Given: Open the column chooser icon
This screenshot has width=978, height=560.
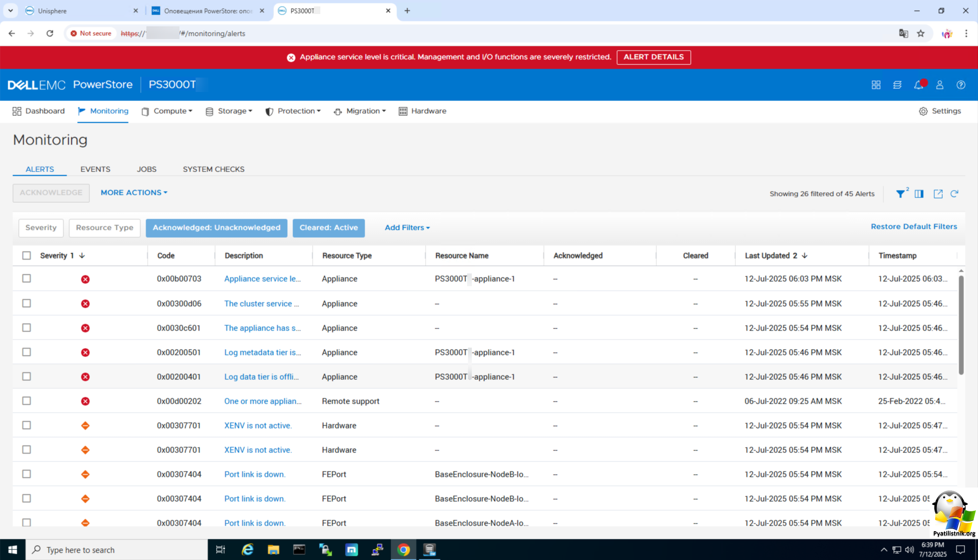Looking at the screenshot, I should (x=919, y=194).
